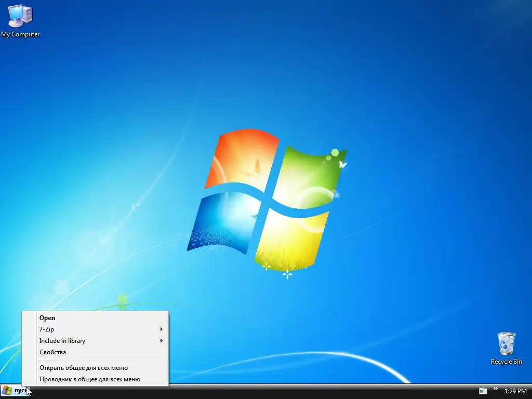Viewport: 532px width, 399px height.
Task: Click the Start button on the taskbar
Action: [15, 391]
